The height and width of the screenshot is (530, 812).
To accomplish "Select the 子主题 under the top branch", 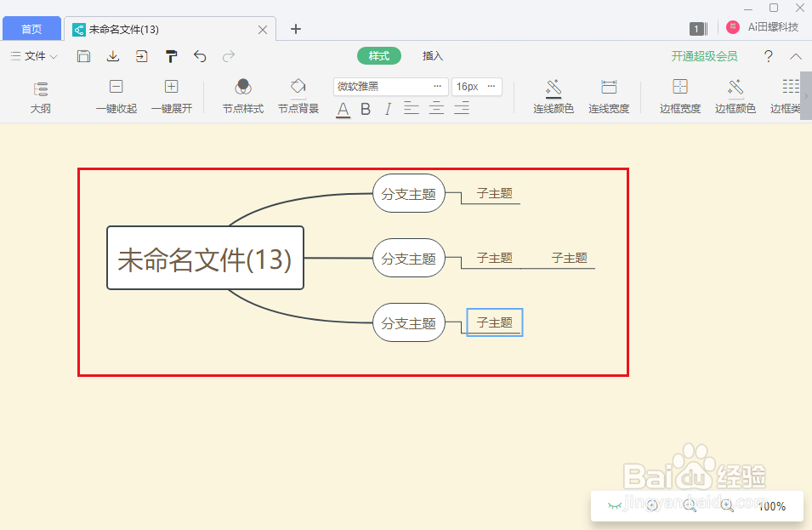I will [495, 194].
